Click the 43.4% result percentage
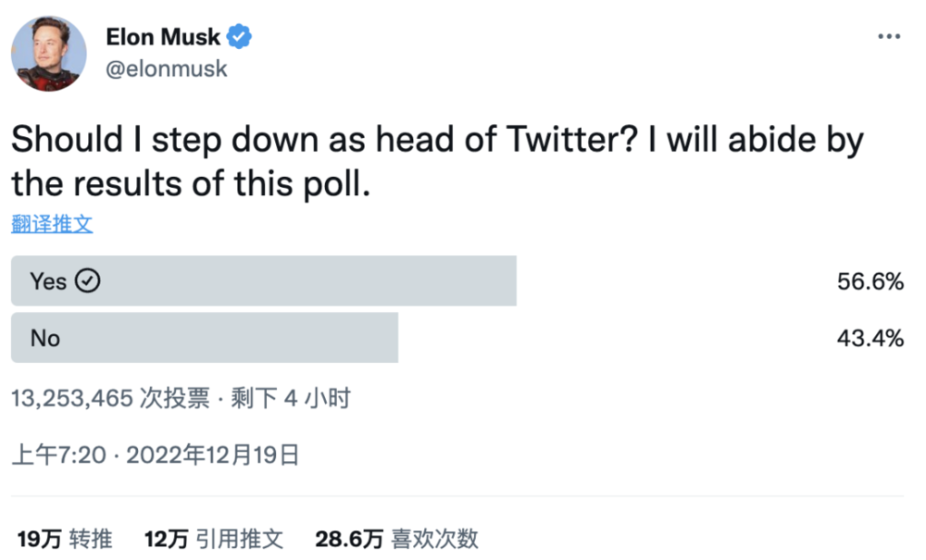Viewport: 926px width, 560px height. (870, 339)
